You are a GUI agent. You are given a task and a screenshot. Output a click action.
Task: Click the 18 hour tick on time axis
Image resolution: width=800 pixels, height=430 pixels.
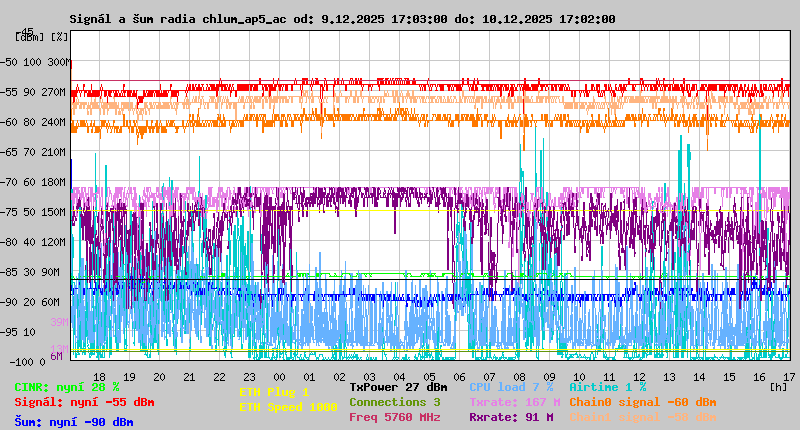point(99,376)
